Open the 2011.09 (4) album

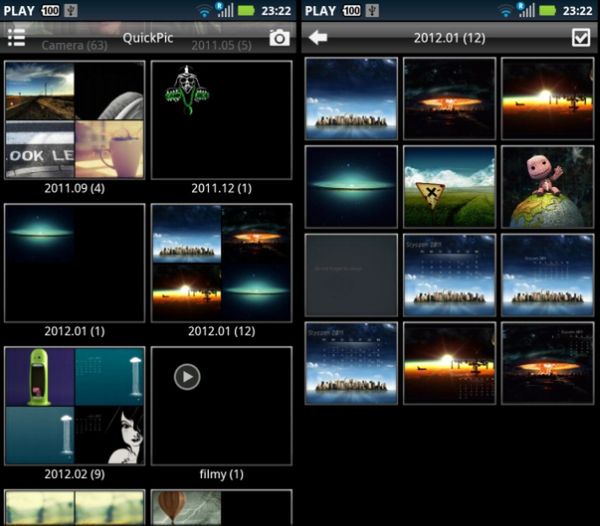pos(75,120)
